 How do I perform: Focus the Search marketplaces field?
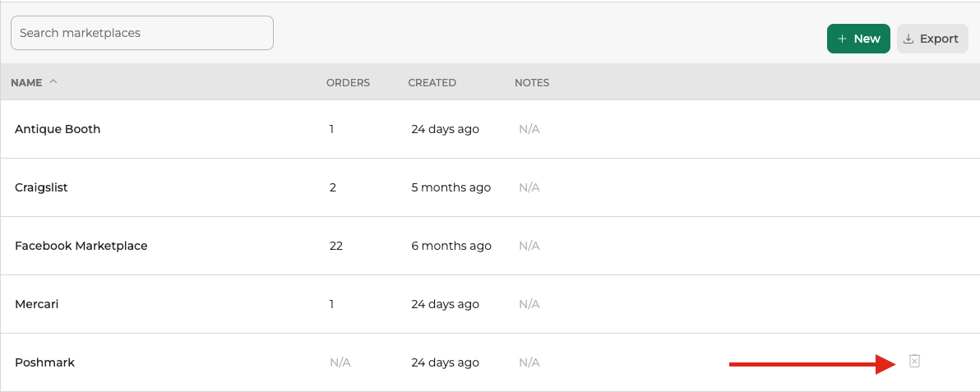pyautogui.click(x=141, y=33)
